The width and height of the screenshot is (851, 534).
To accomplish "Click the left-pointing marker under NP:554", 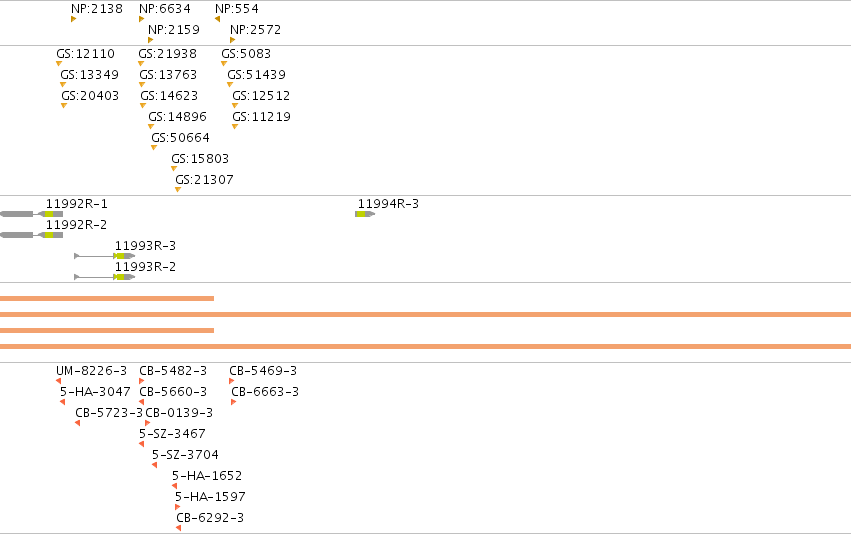I will (x=217, y=20).
